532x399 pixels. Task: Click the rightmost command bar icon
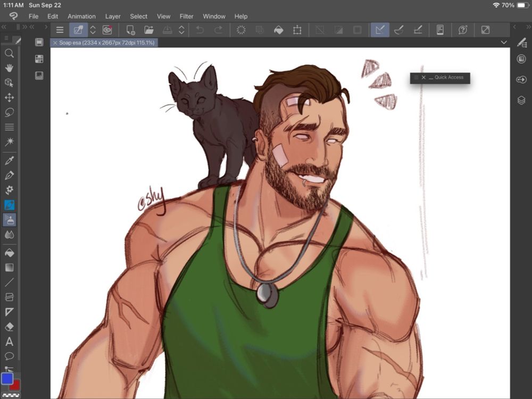click(x=486, y=30)
